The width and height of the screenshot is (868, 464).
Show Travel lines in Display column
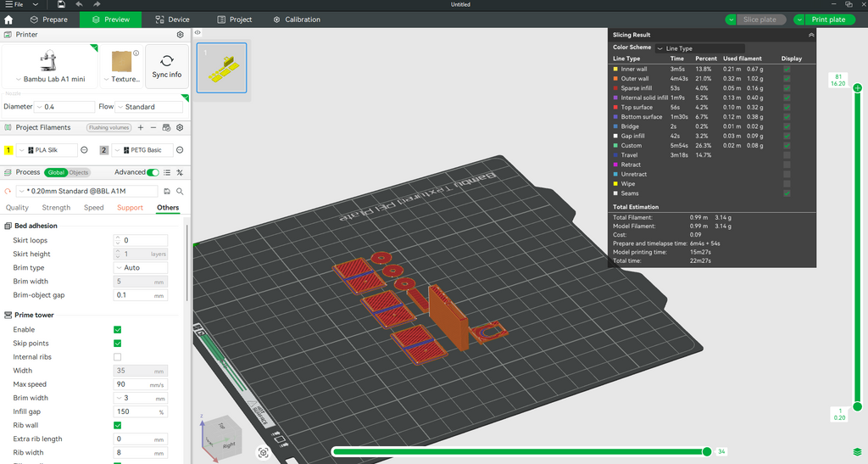pyautogui.click(x=787, y=155)
